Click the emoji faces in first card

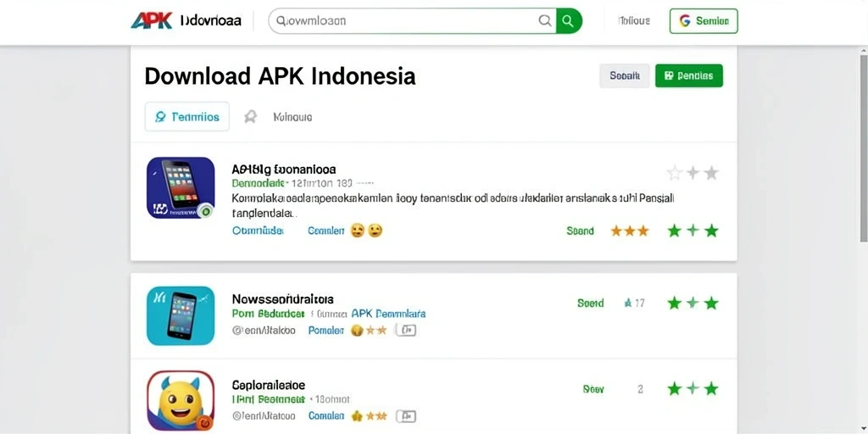coord(366,231)
